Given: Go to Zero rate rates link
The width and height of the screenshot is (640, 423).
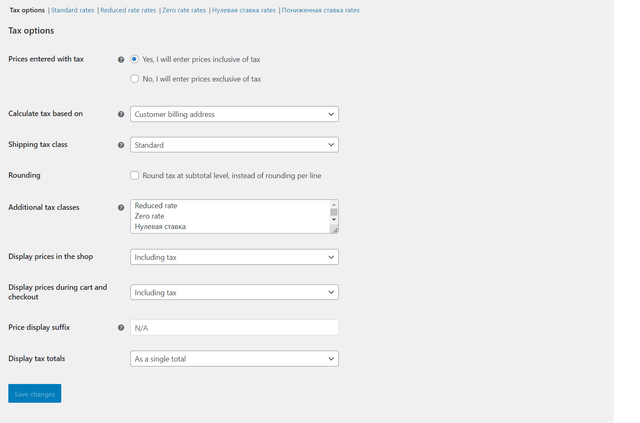Looking at the screenshot, I should coord(184,10).
